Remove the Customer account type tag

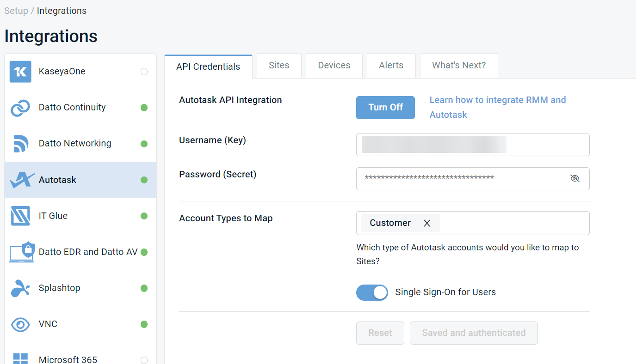pyautogui.click(x=427, y=223)
